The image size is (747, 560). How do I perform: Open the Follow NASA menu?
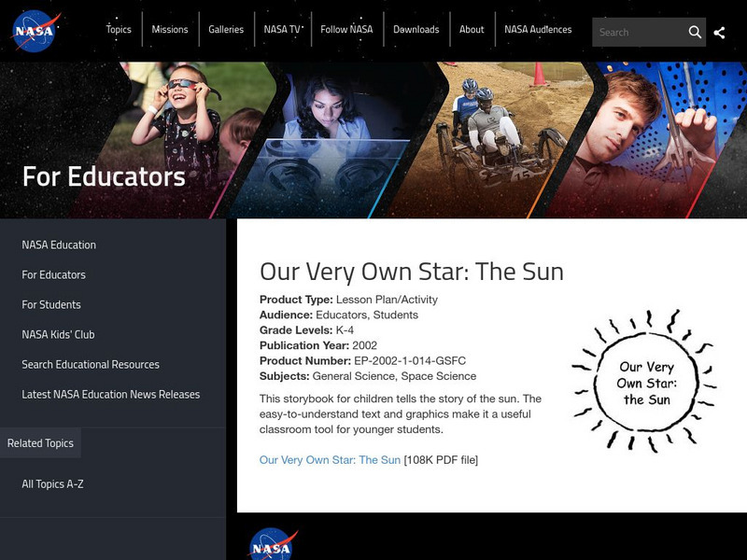[x=346, y=30]
